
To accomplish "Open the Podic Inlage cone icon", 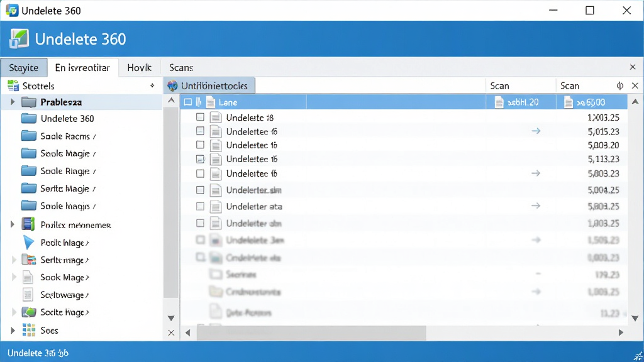I will (x=28, y=243).
